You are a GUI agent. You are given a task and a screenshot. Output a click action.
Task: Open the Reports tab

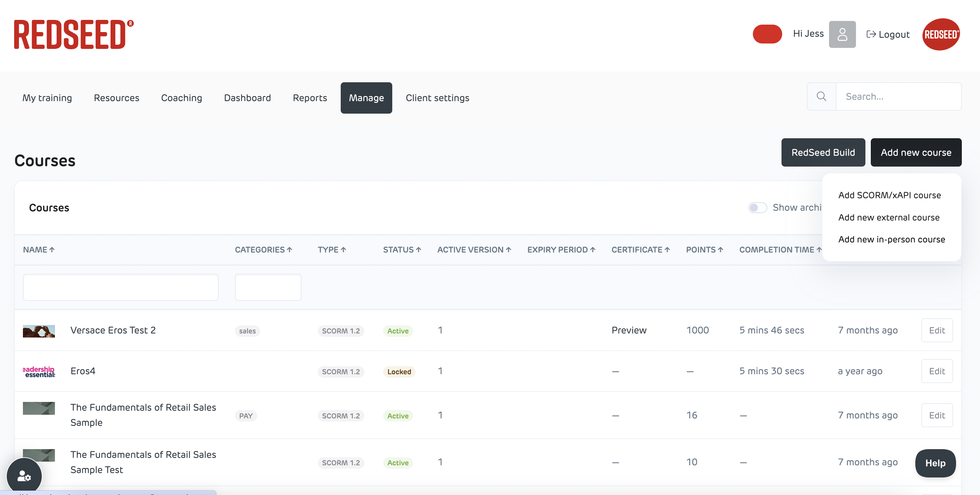point(310,98)
